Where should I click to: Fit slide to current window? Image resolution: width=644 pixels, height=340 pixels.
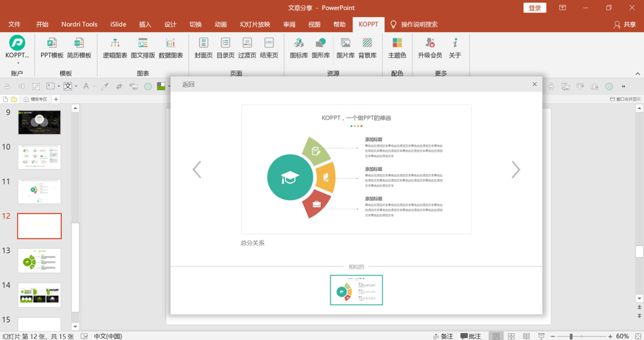tap(638, 336)
